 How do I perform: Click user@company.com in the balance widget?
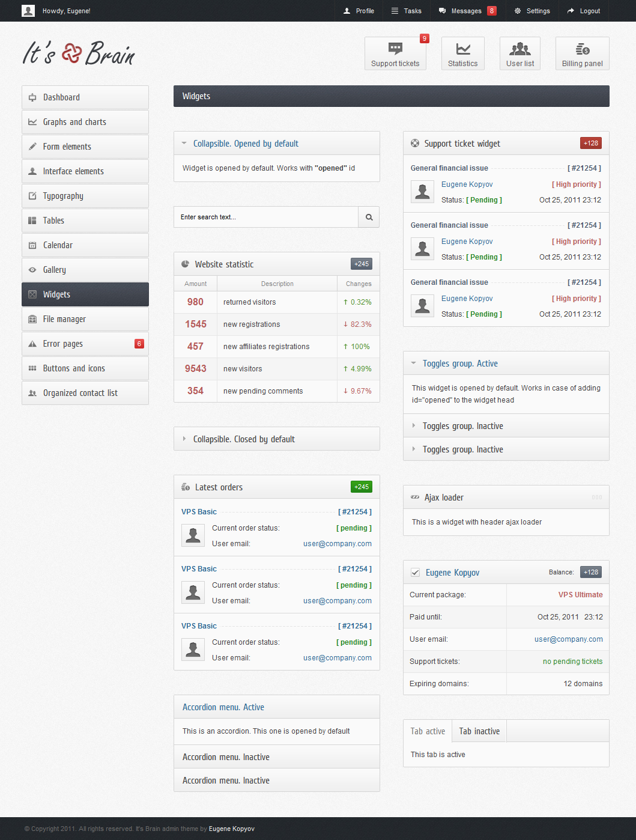(x=569, y=639)
